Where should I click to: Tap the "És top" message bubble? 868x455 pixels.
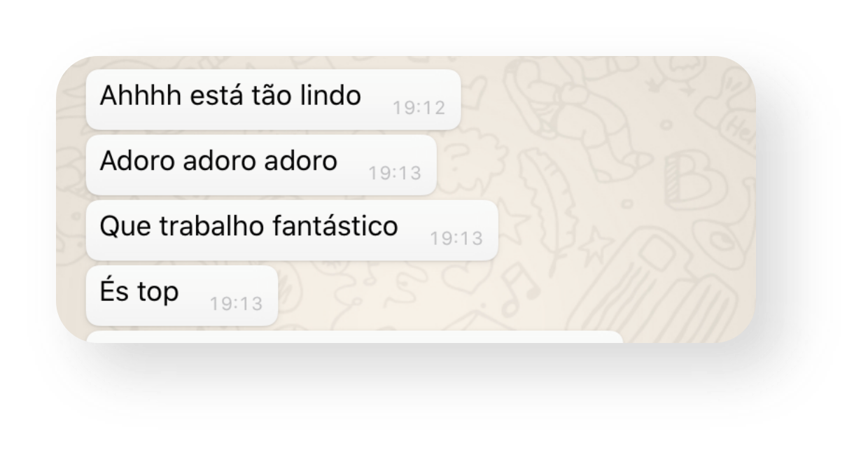tap(182, 295)
